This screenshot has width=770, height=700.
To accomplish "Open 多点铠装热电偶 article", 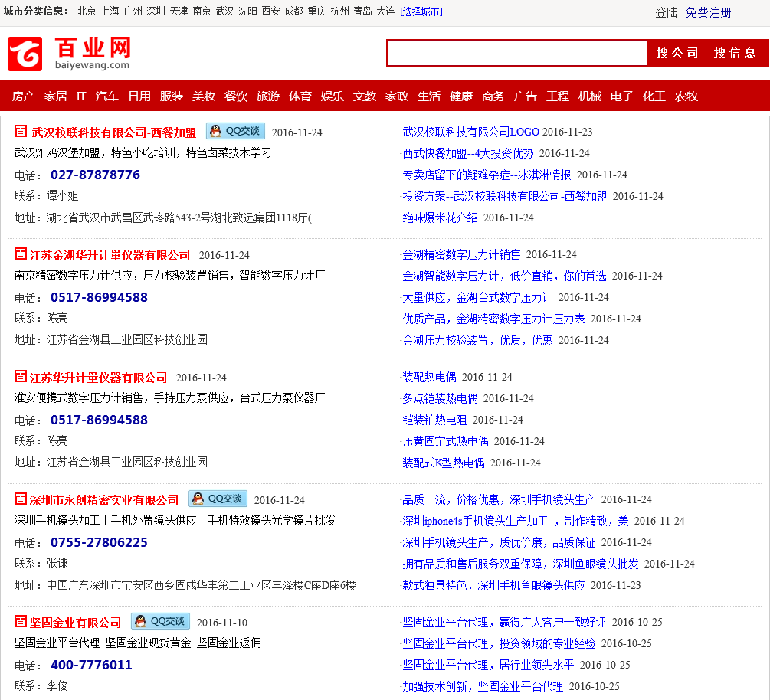I will pyautogui.click(x=440, y=398).
